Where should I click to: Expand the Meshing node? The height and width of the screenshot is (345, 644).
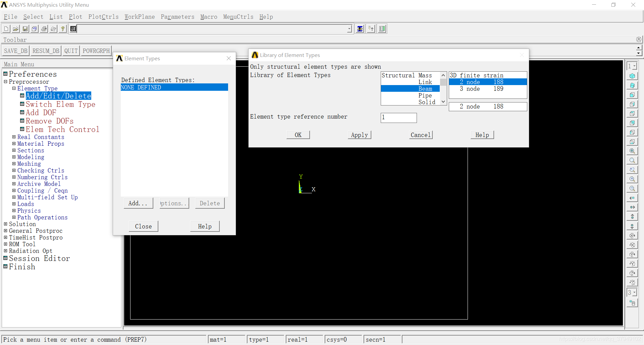click(14, 164)
